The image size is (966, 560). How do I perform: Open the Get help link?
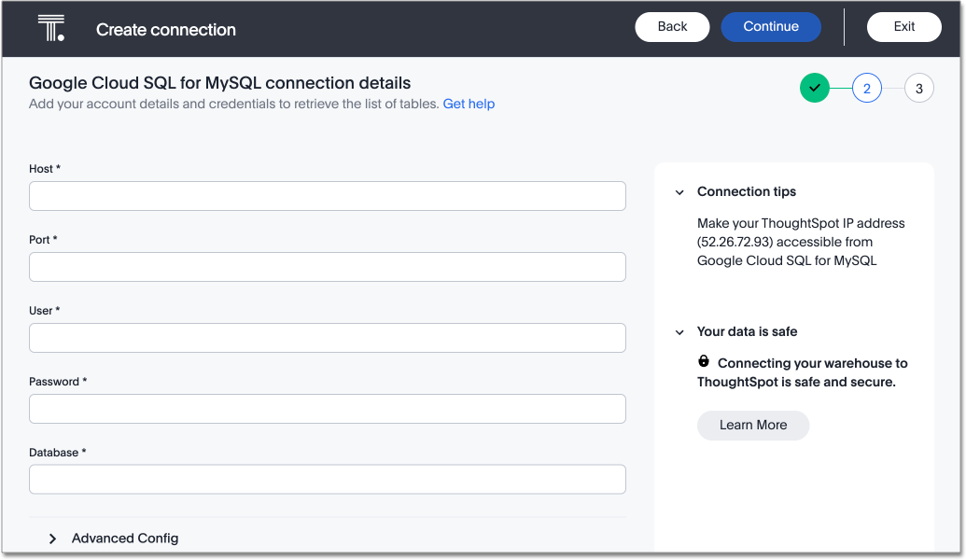coord(469,104)
